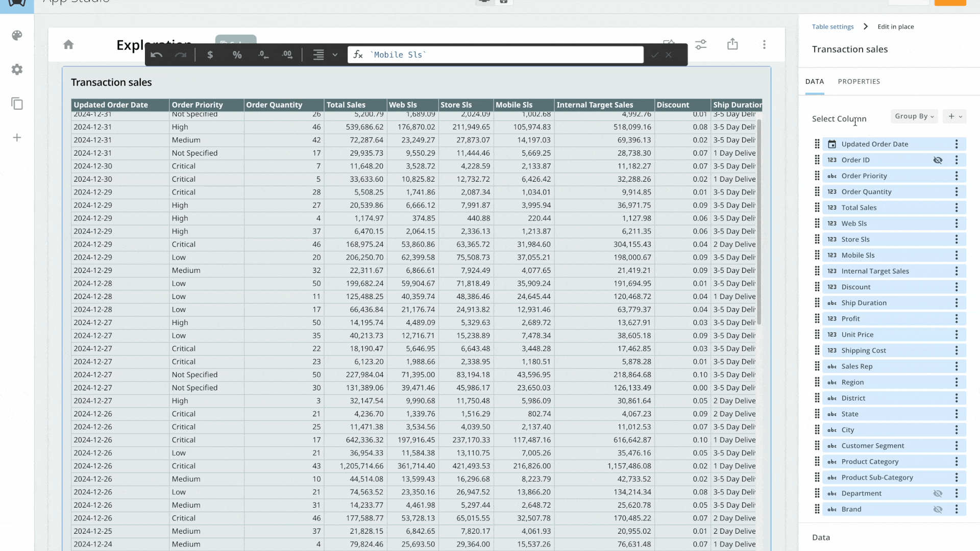Show the hidden Order ID column

pyautogui.click(x=938, y=160)
